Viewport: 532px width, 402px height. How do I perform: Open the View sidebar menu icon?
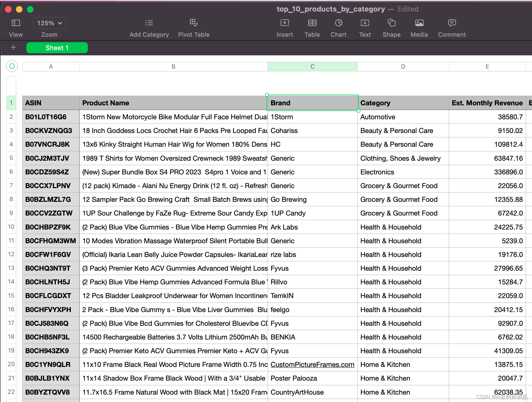pyautogui.click(x=16, y=23)
